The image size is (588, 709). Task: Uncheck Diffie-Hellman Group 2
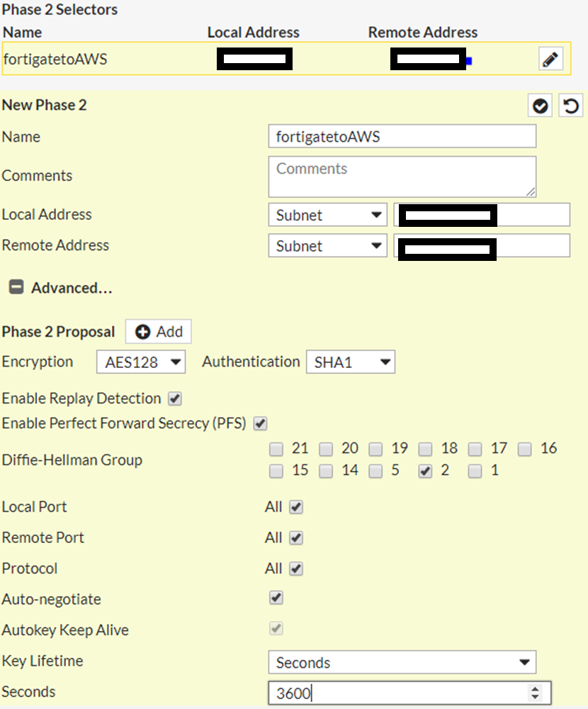pos(425,471)
